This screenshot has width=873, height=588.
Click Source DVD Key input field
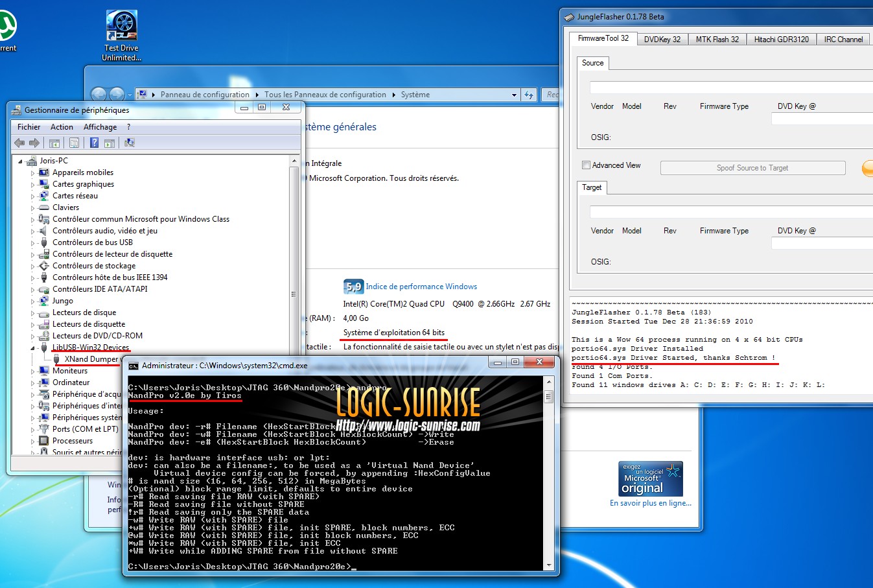pos(822,119)
